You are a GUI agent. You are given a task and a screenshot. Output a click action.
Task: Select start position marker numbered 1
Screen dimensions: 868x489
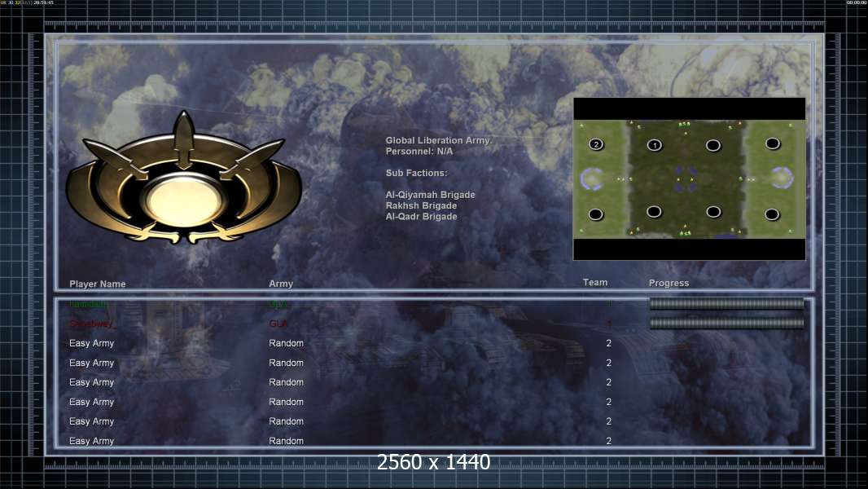(x=655, y=145)
